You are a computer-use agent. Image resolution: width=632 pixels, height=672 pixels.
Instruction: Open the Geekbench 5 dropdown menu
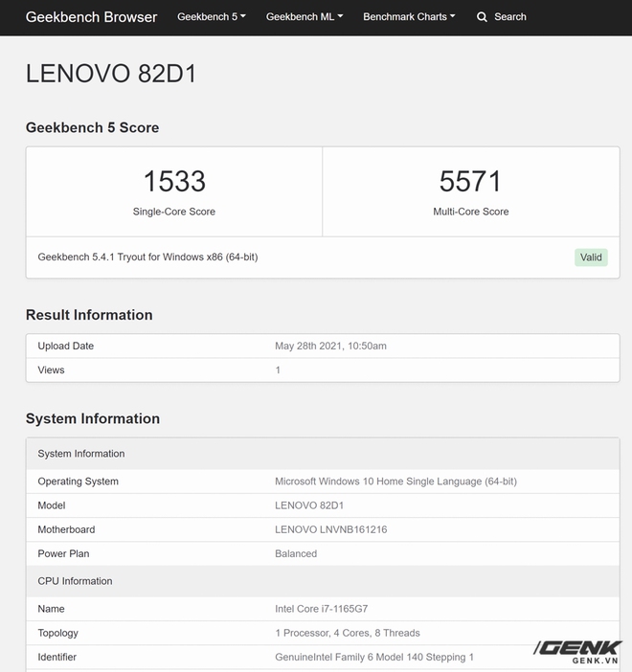(x=212, y=16)
